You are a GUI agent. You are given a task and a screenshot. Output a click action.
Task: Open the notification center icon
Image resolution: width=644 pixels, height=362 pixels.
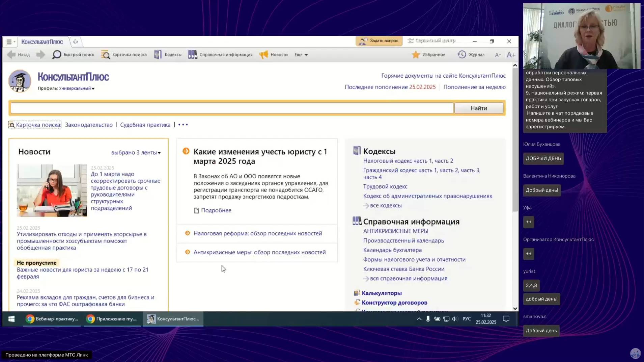point(506,319)
